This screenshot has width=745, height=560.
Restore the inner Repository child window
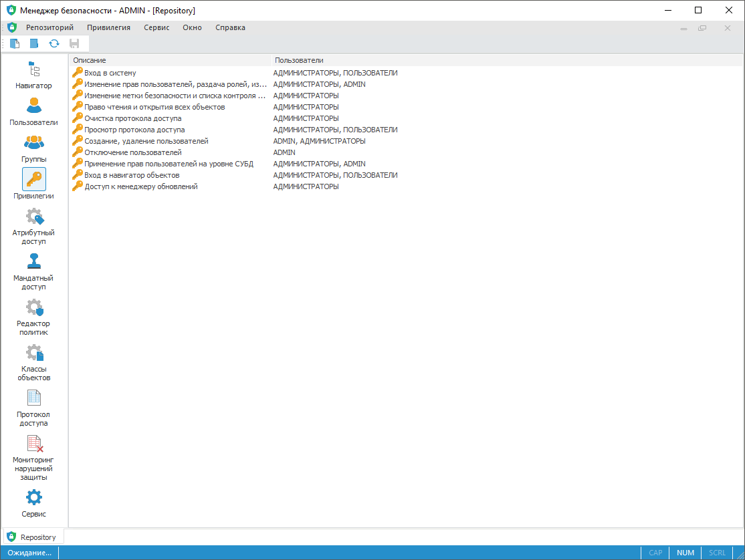coord(702,28)
